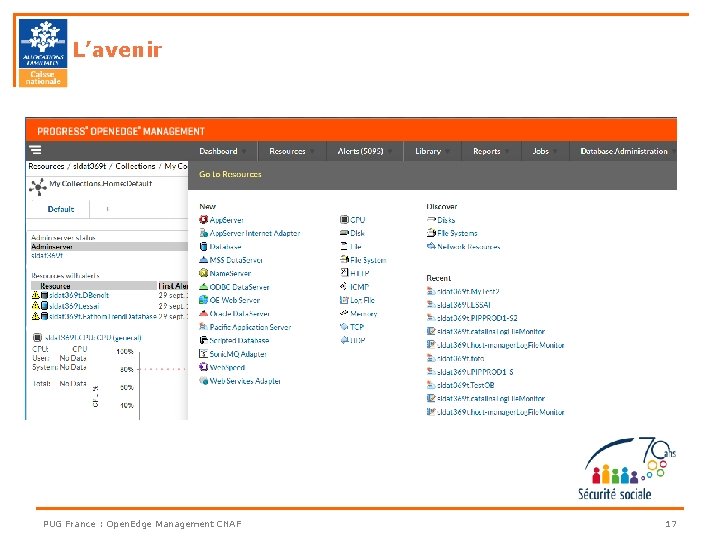The image size is (720, 540).
Task: Click the Oracle DataServer icon
Action: point(203,314)
